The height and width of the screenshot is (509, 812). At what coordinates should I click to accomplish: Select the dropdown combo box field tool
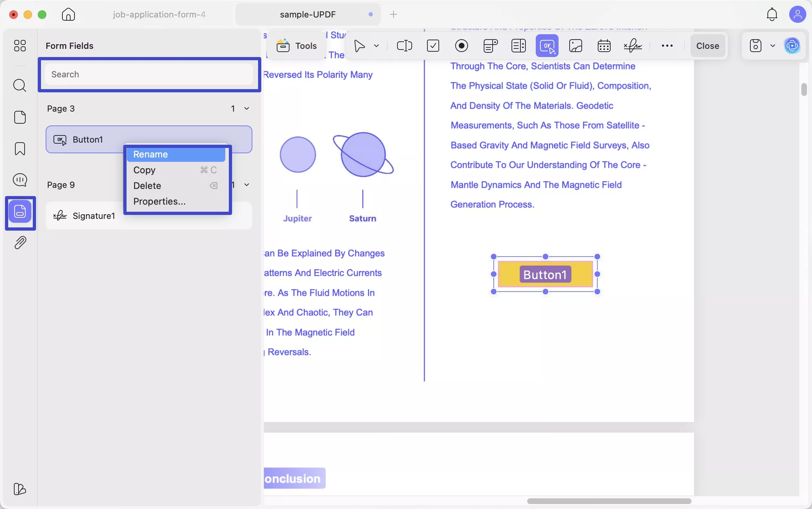(490, 46)
